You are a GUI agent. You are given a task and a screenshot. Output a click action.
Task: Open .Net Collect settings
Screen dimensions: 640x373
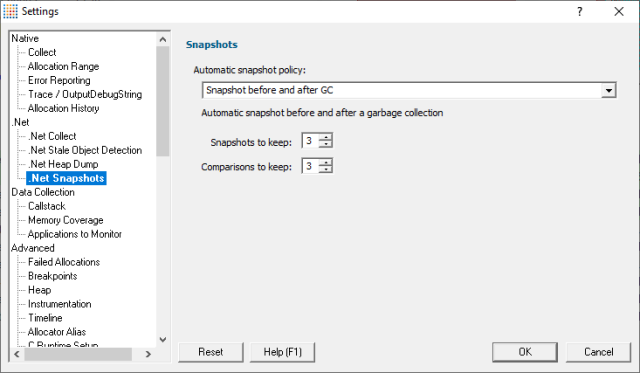pyautogui.click(x=52, y=136)
